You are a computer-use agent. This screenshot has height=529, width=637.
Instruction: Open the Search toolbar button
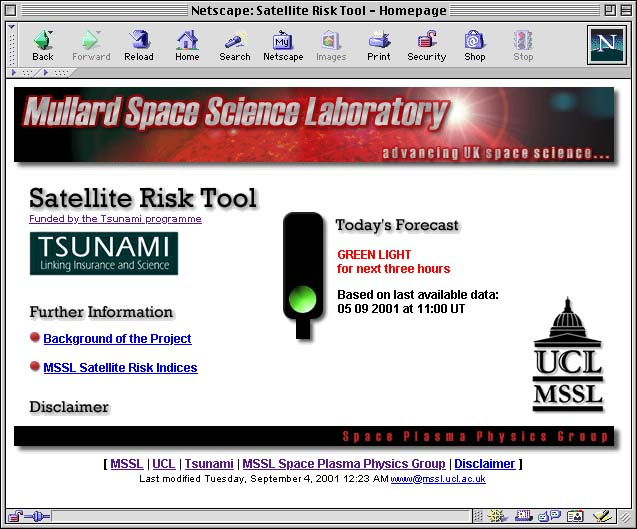coord(235,45)
